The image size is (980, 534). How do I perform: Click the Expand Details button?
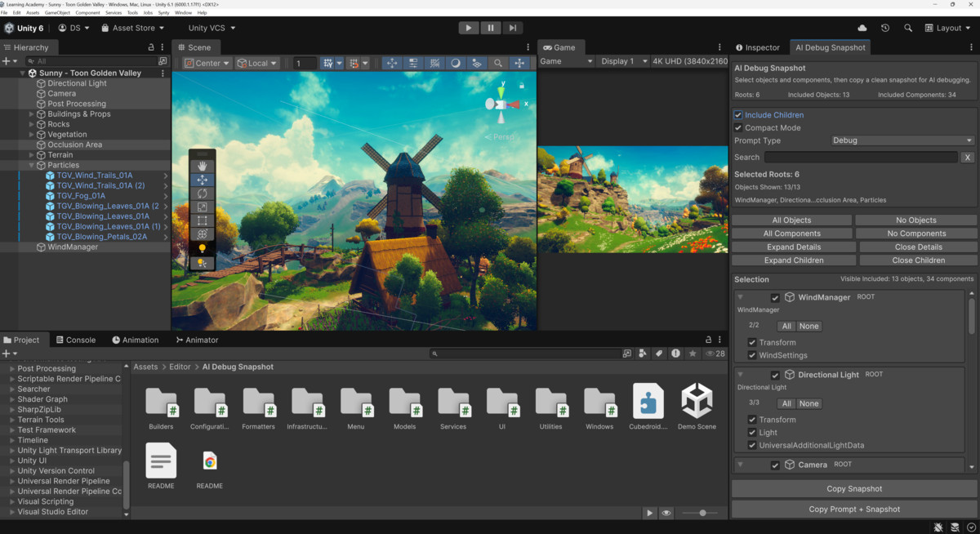[793, 247]
